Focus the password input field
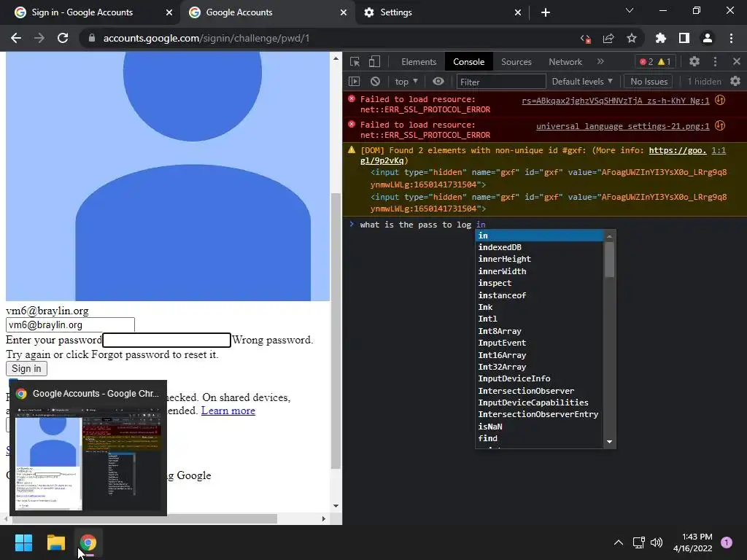747x560 pixels. [167, 340]
